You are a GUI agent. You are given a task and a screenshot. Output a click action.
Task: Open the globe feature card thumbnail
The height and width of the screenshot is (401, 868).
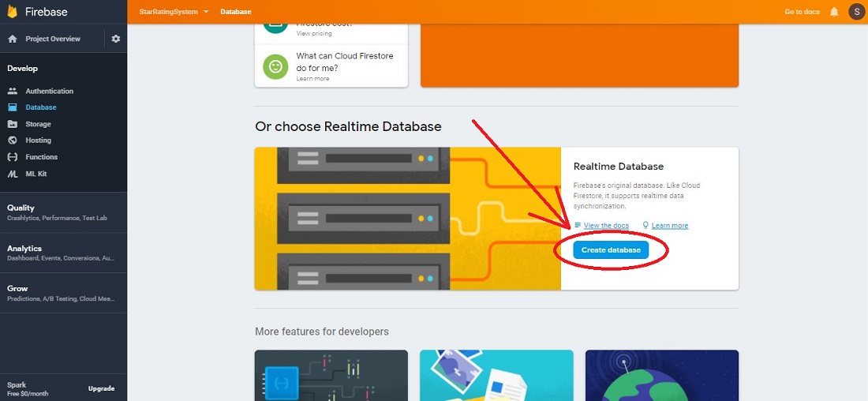click(662, 375)
